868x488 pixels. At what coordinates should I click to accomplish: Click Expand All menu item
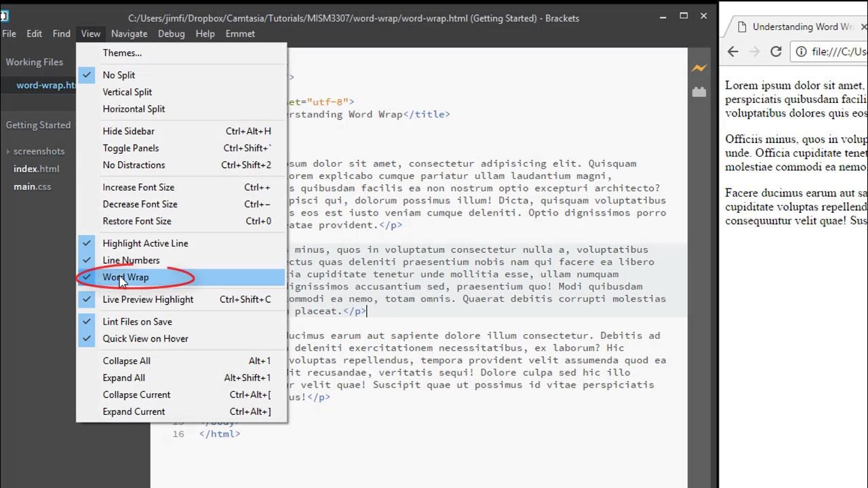click(x=181, y=378)
